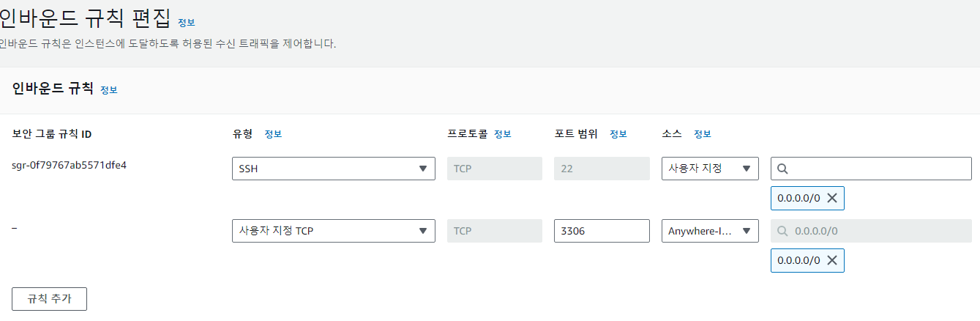
Task: Click 유형 column header label
Action: pos(242,134)
